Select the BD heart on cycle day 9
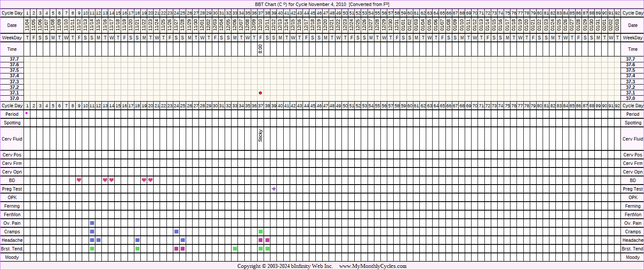Image resolution: width=644 pixels, height=270 pixels. (79, 180)
